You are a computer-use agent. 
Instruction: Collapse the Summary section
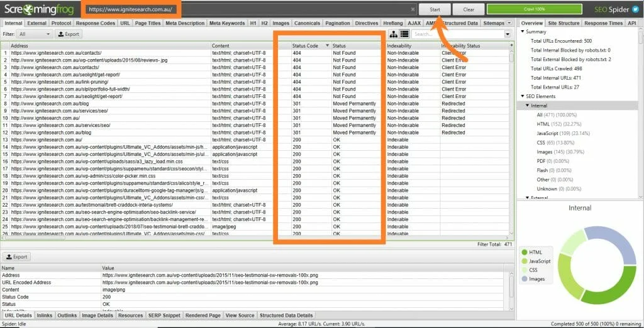click(523, 31)
